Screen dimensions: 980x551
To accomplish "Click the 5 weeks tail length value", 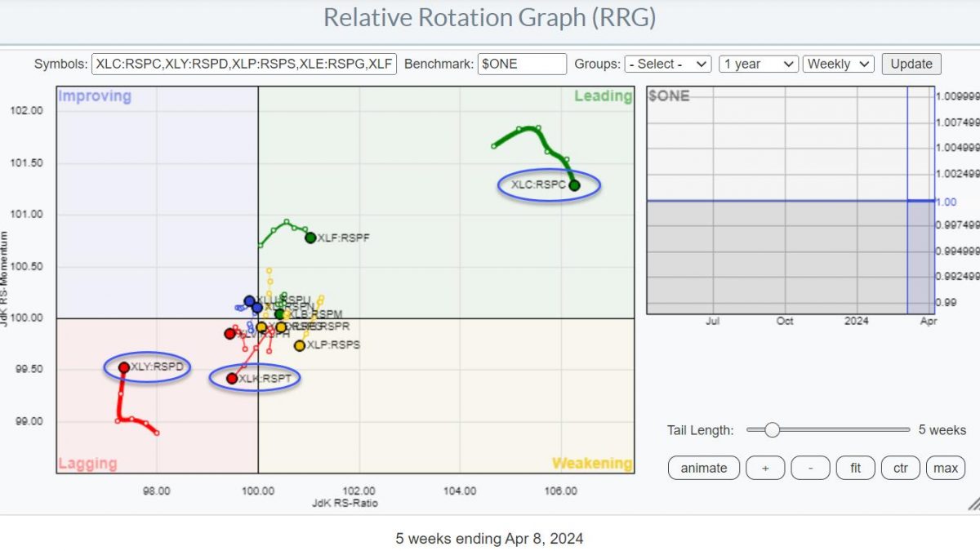I will pyautogui.click(x=942, y=429).
